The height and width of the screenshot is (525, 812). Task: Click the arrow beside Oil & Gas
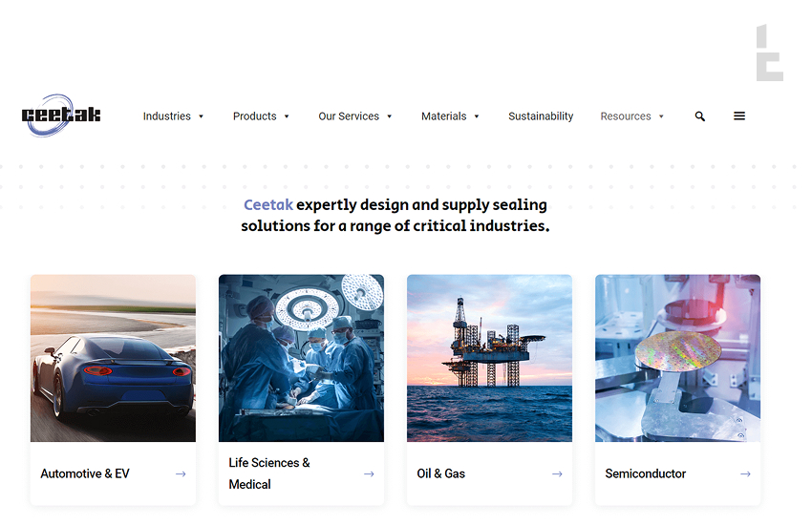(x=557, y=474)
